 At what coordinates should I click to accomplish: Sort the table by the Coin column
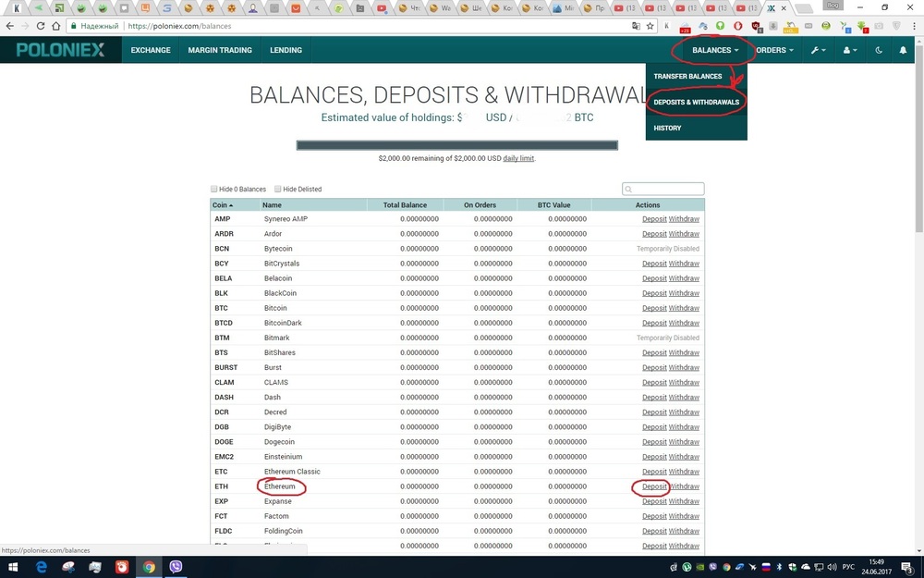(x=223, y=205)
